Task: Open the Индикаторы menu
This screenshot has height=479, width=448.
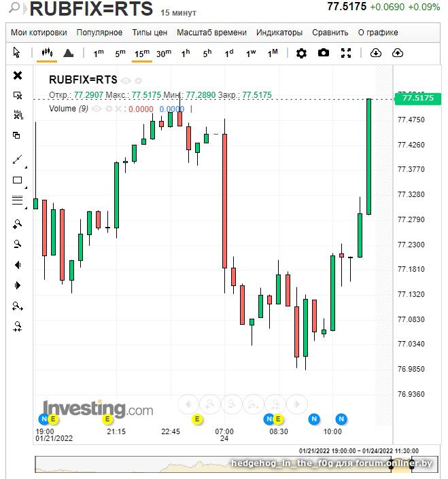Action: click(279, 33)
